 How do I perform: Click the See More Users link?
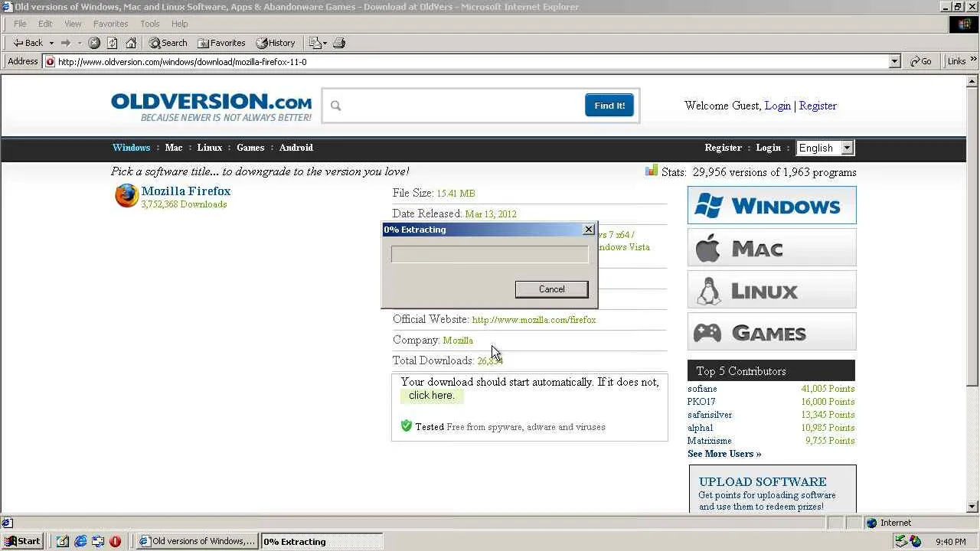pos(724,454)
